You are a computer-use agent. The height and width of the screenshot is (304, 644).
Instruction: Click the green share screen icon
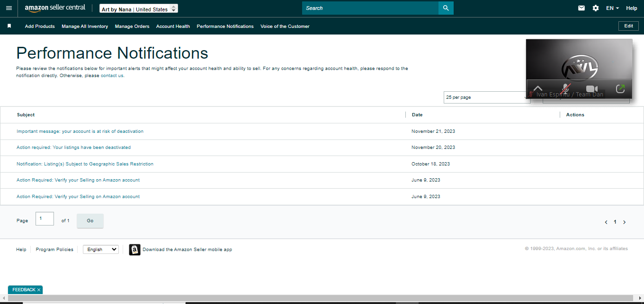(x=620, y=88)
